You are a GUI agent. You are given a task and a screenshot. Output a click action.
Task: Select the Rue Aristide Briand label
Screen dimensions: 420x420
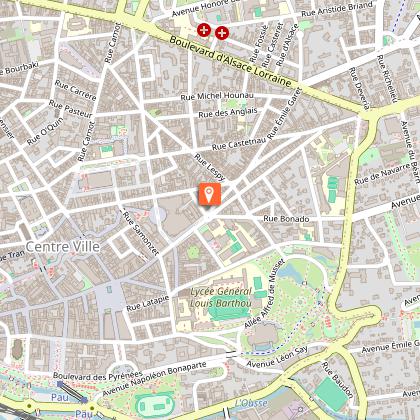click(337, 9)
